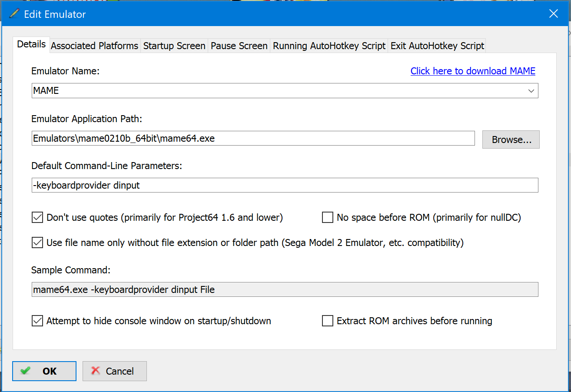Click the pencil icon in the Edit Emulator title bar

tap(14, 14)
